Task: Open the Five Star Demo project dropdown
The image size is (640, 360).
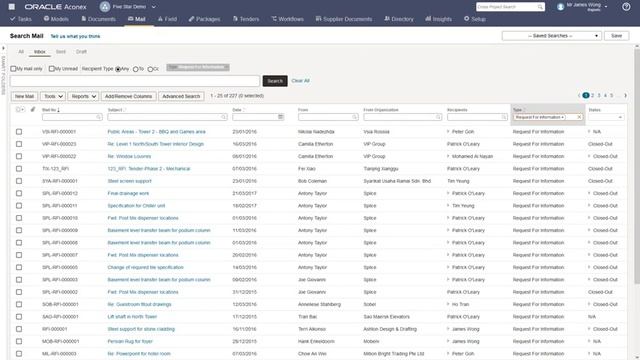Action: pos(153,7)
